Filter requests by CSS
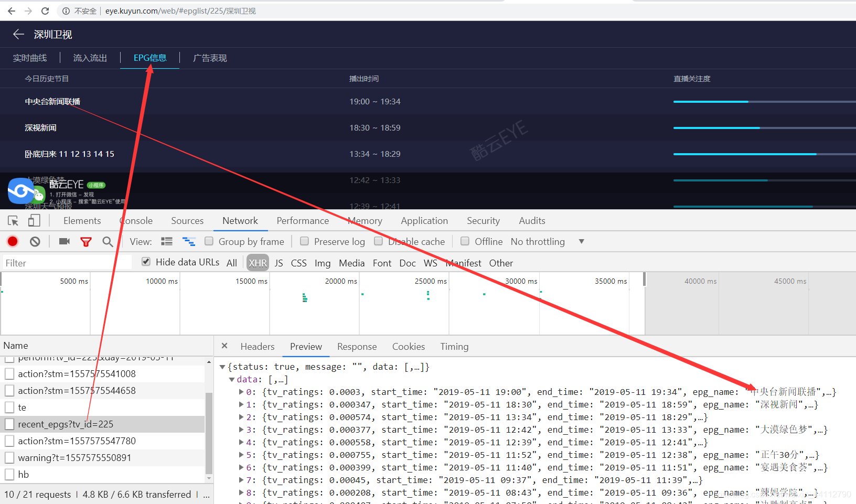This screenshot has height=504, width=856. [x=298, y=263]
